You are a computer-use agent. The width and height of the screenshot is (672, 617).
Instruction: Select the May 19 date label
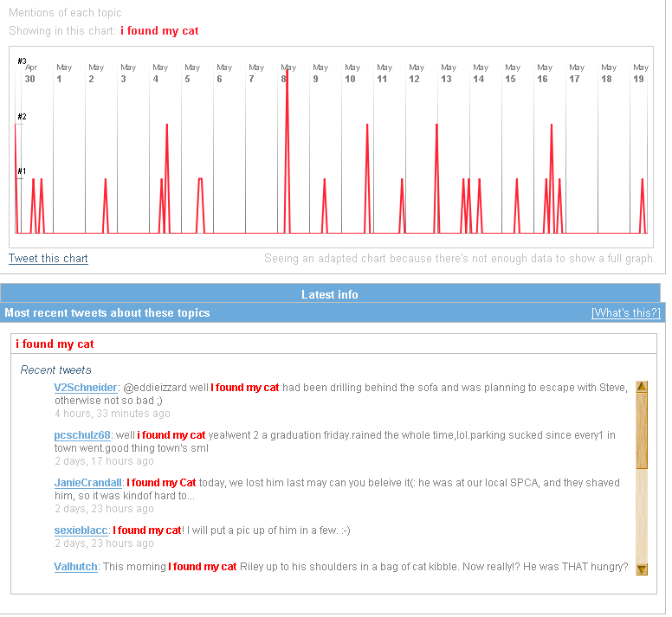click(639, 74)
